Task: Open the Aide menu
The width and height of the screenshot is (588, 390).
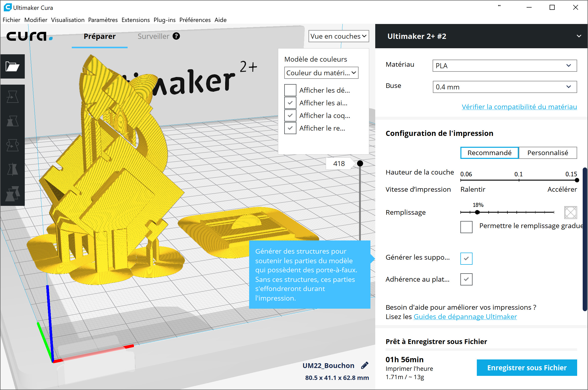Action: pyautogui.click(x=220, y=20)
